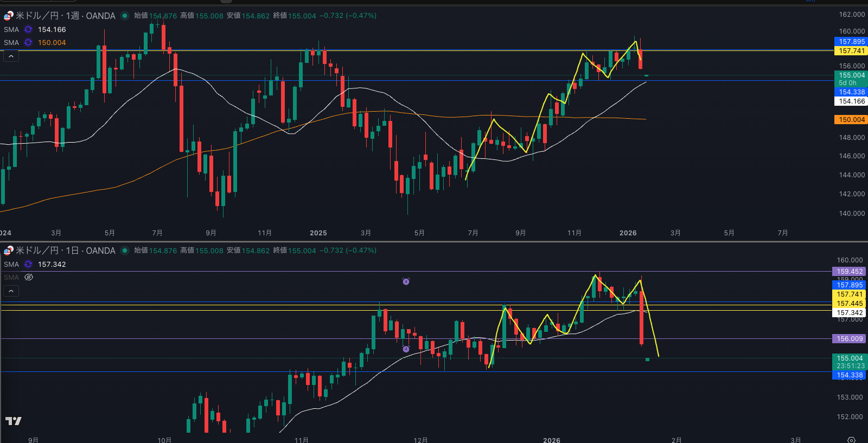The image size is (868, 443).
Task: Open symbol title 米ドル/円 1日 OANDA
Action: coord(65,251)
